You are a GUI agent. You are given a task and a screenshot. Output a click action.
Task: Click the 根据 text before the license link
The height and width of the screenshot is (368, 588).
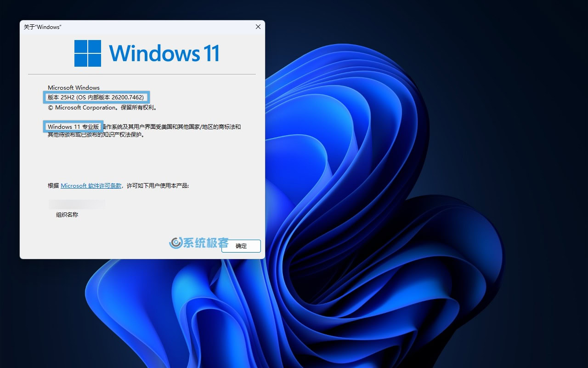coord(53,186)
